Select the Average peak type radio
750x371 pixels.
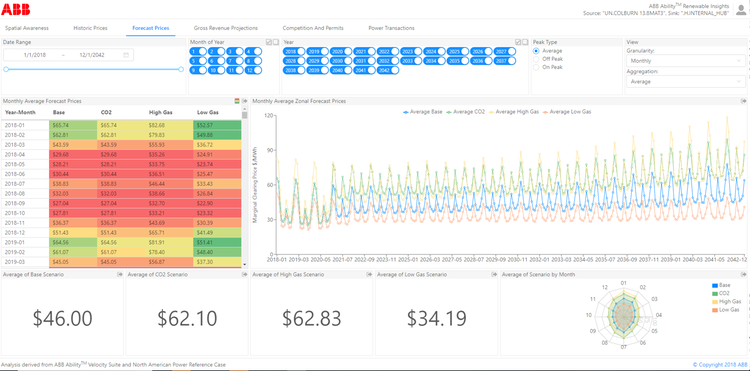point(536,51)
